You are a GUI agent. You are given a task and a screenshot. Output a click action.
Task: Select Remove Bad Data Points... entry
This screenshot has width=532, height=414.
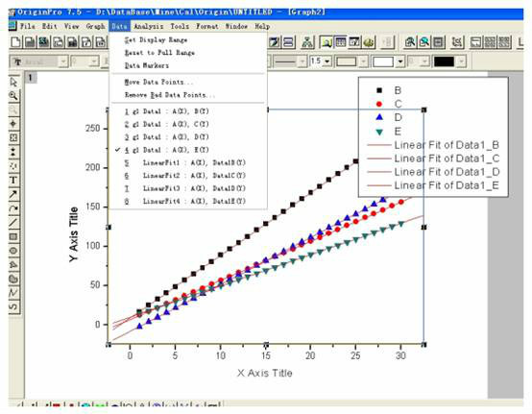tap(170, 95)
